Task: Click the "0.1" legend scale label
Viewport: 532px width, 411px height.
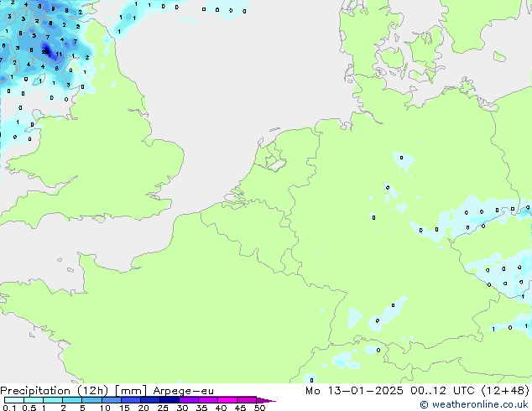Action: (x=9, y=408)
